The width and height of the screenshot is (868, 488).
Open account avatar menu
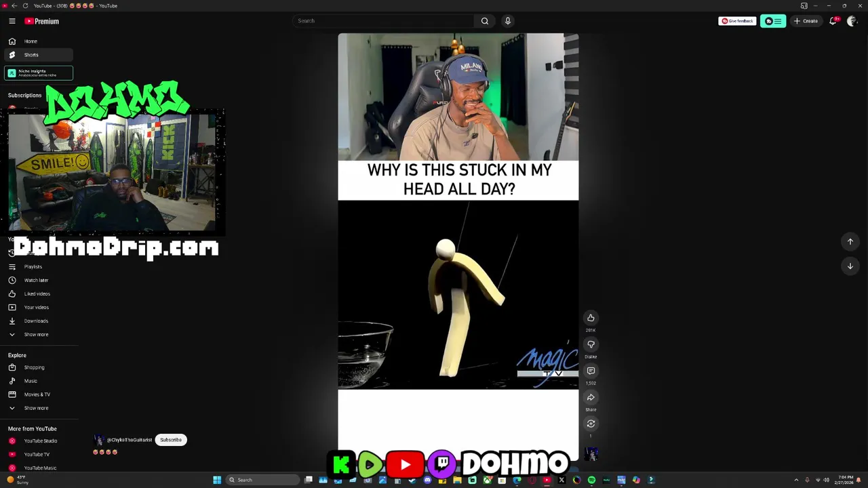(x=852, y=21)
